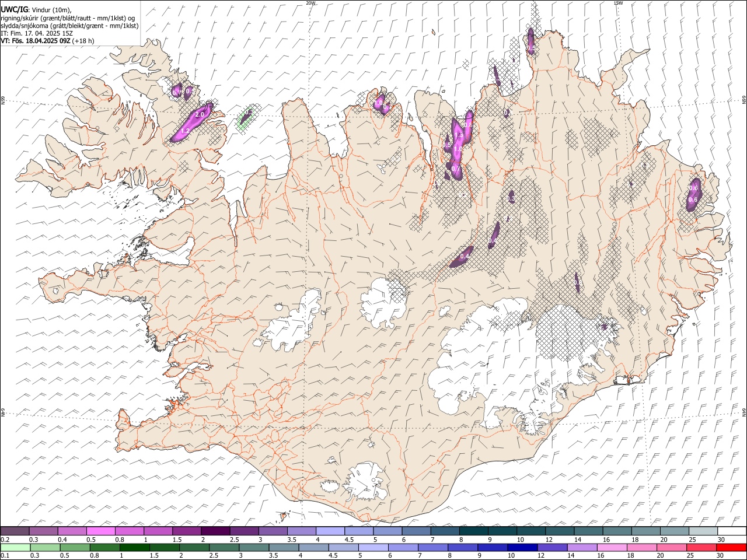Viewport: 747px width, 560px height.
Task: Pick the first mauve swatch after 0.2, upper scale
Action: 15,531
